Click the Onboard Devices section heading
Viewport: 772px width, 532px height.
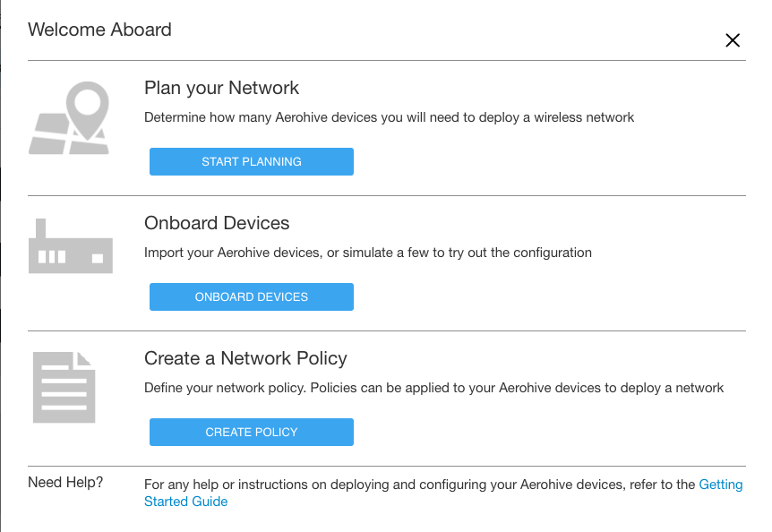tap(217, 223)
